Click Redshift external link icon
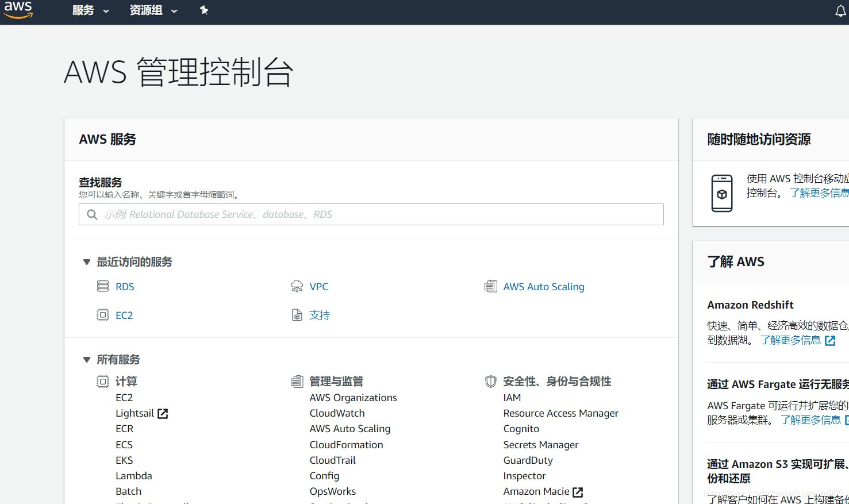The width and height of the screenshot is (849, 504). click(x=830, y=341)
